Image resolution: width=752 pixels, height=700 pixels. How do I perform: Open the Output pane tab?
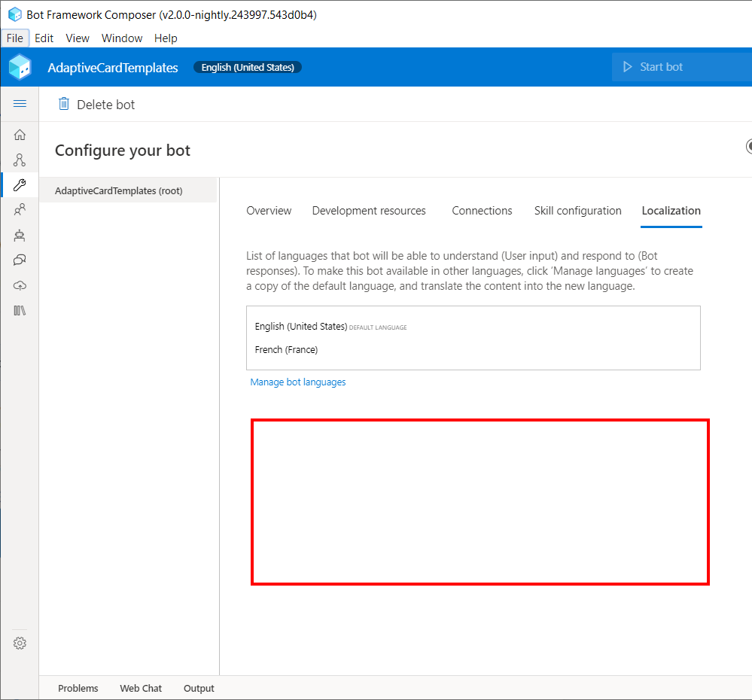click(199, 688)
